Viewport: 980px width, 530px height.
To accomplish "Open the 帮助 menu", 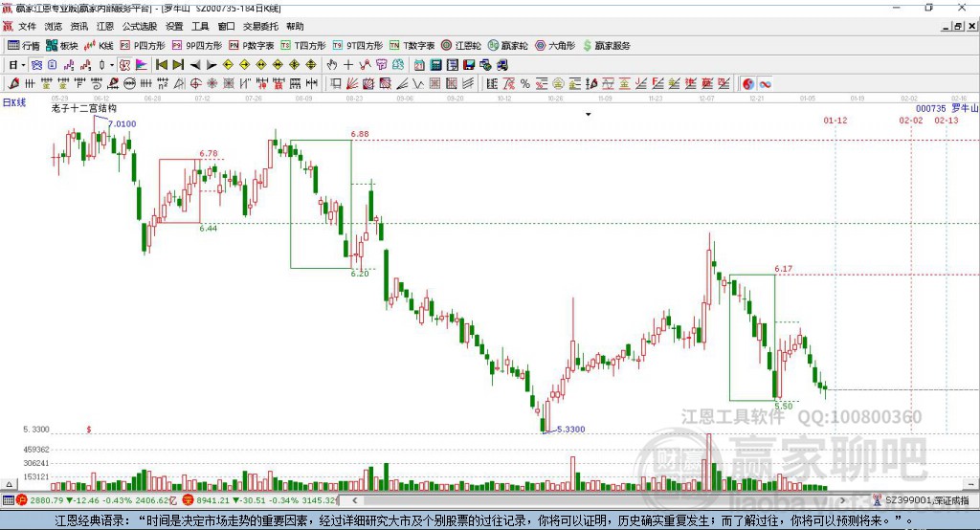I will [x=295, y=26].
